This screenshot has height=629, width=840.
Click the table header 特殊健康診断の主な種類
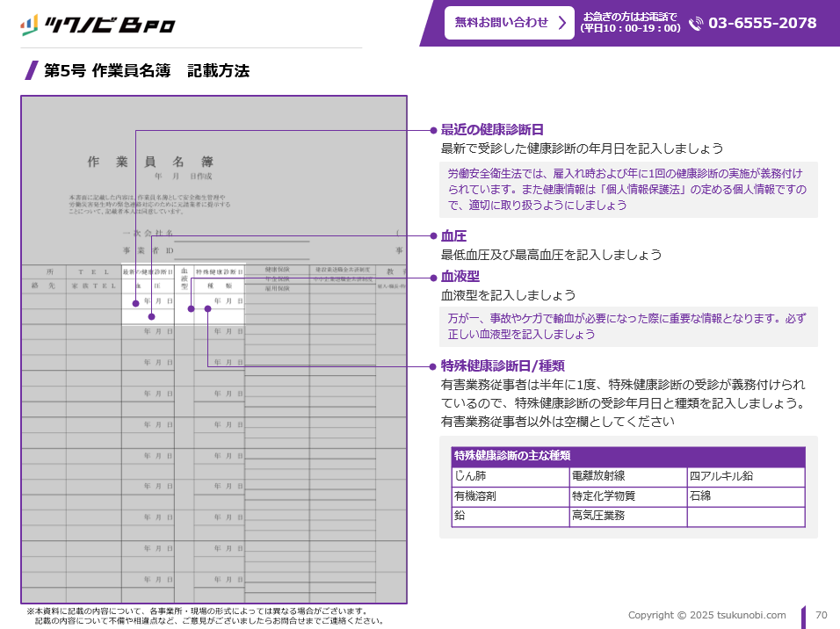tap(628, 456)
